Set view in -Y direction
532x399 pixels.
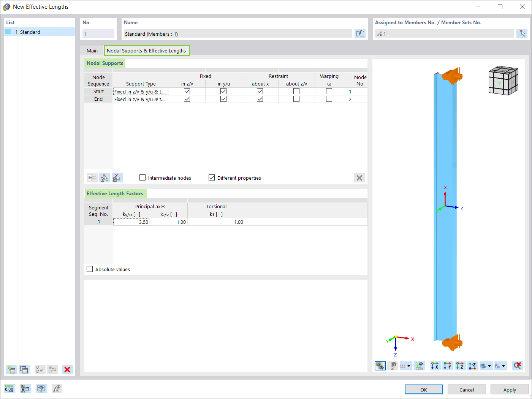coord(448,366)
